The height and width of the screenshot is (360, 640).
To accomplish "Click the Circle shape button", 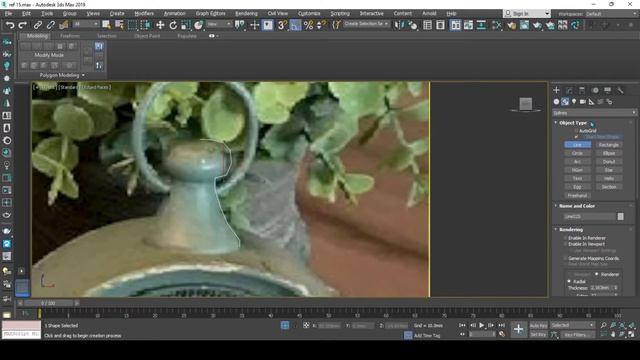I will point(577,153).
